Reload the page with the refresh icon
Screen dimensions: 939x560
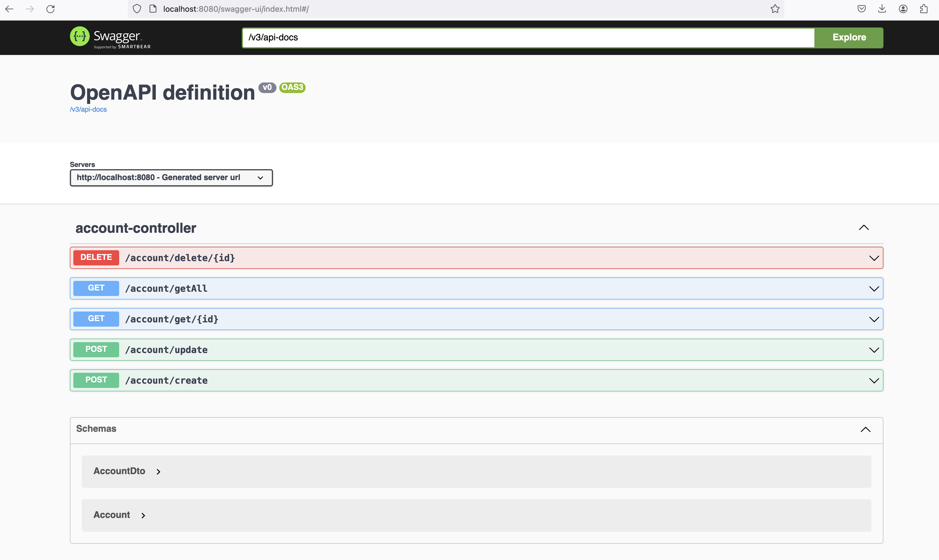coord(51,9)
